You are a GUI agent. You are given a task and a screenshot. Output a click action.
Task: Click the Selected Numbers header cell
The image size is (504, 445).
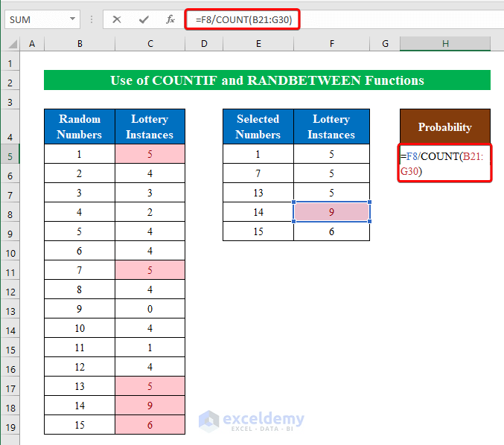tap(258, 127)
